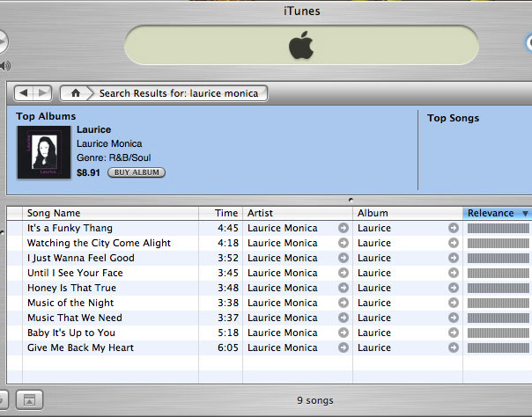Image resolution: width=532 pixels, height=417 pixels.
Task: Open album arrow for Give Me Back My Heart
Action: coord(454,347)
